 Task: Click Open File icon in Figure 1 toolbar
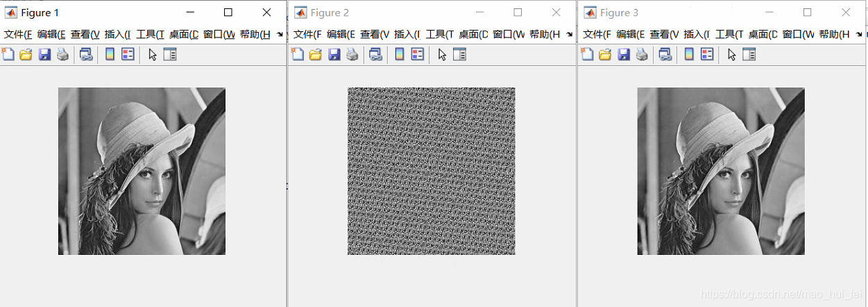(x=26, y=54)
